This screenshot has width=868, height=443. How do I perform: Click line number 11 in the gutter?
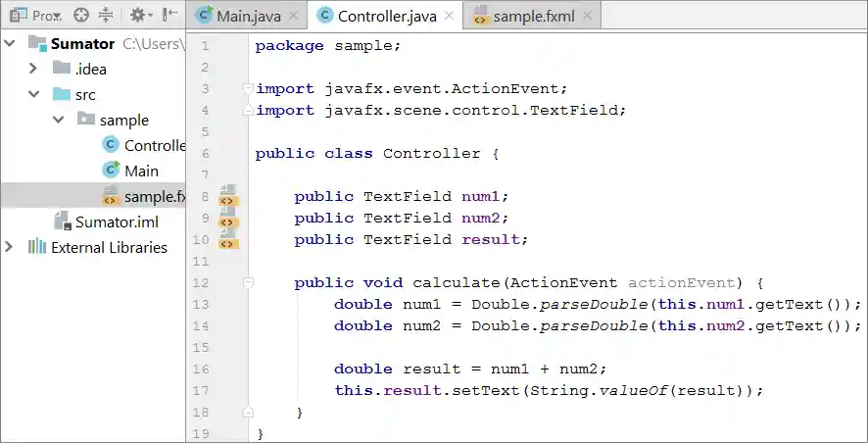[201, 262]
